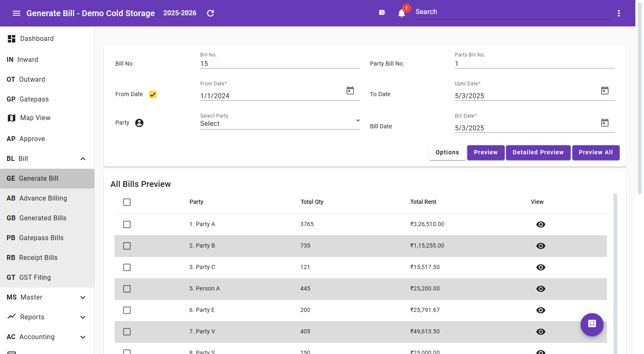The width and height of the screenshot is (644, 354).
Task: Click the Detailed Preview button
Action: pyautogui.click(x=538, y=152)
